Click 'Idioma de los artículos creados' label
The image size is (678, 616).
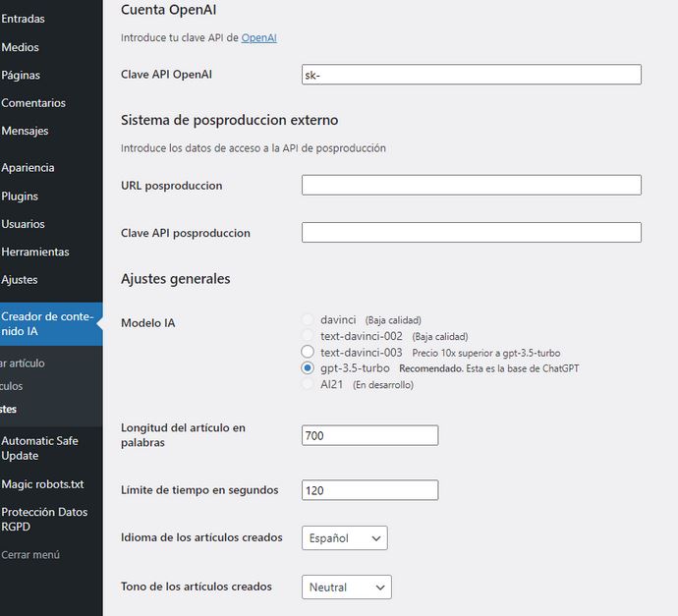[202, 537]
